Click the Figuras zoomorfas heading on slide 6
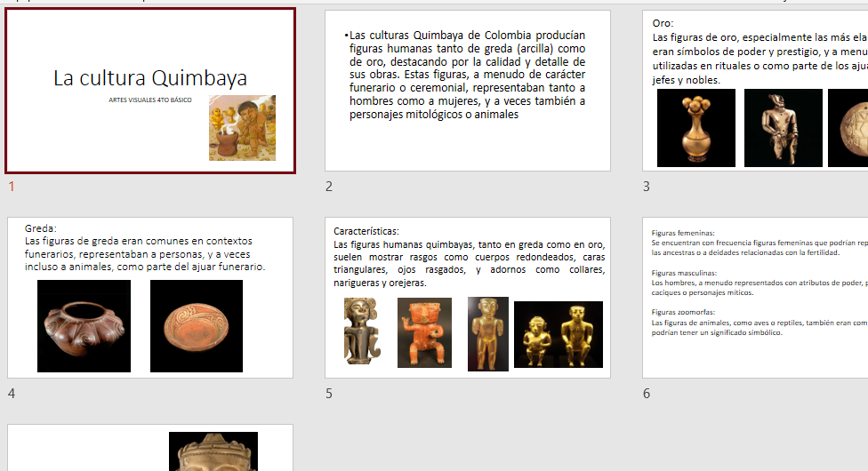The image size is (868, 471). [x=683, y=312]
